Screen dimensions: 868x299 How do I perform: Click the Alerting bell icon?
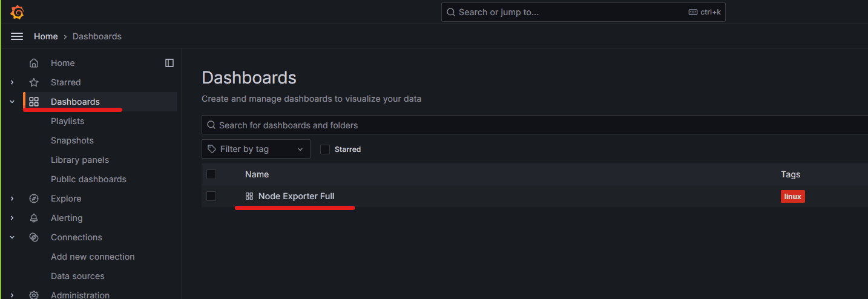tap(34, 218)
